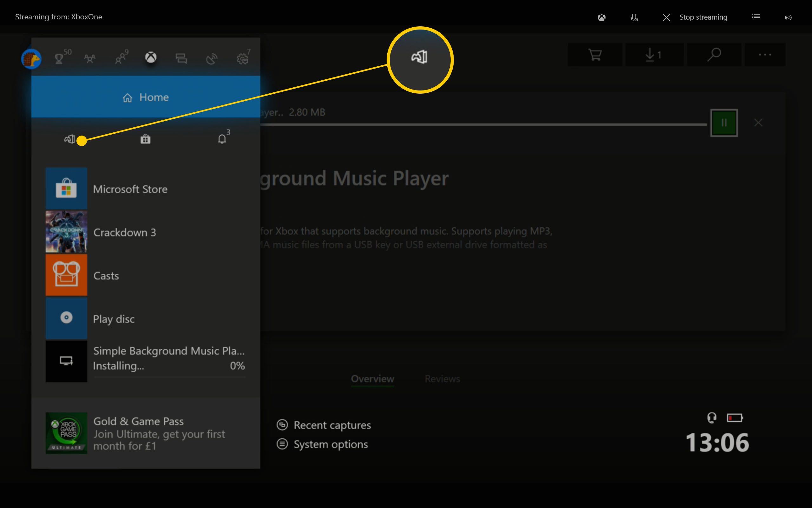This screenshot has width=812, height=508.
Task: Open My games & apps icon
Action: coord(69,139)
